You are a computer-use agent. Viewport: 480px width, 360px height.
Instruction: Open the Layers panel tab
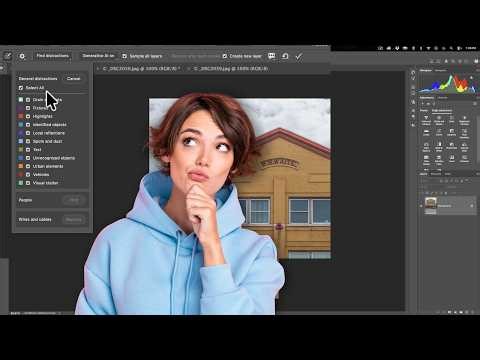423,174
